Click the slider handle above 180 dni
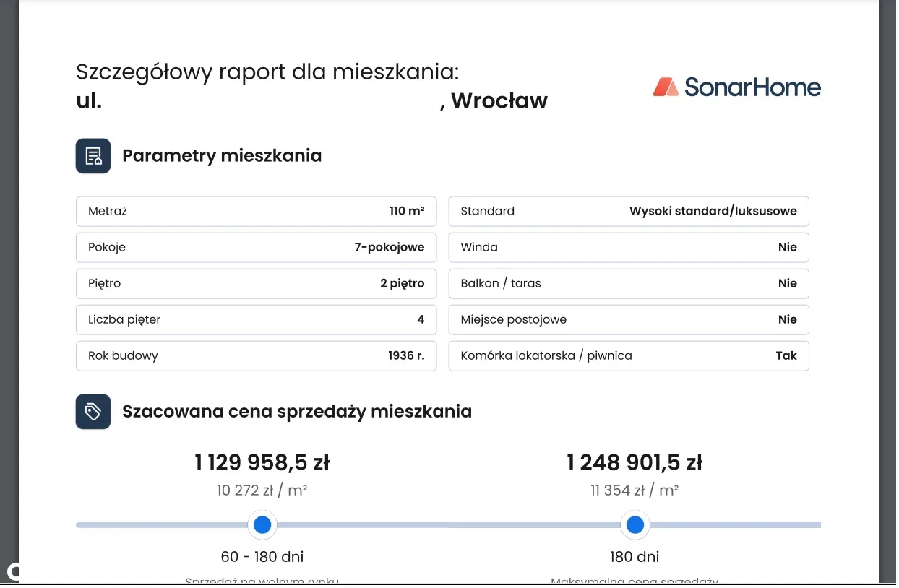 (x=635, y=525)
